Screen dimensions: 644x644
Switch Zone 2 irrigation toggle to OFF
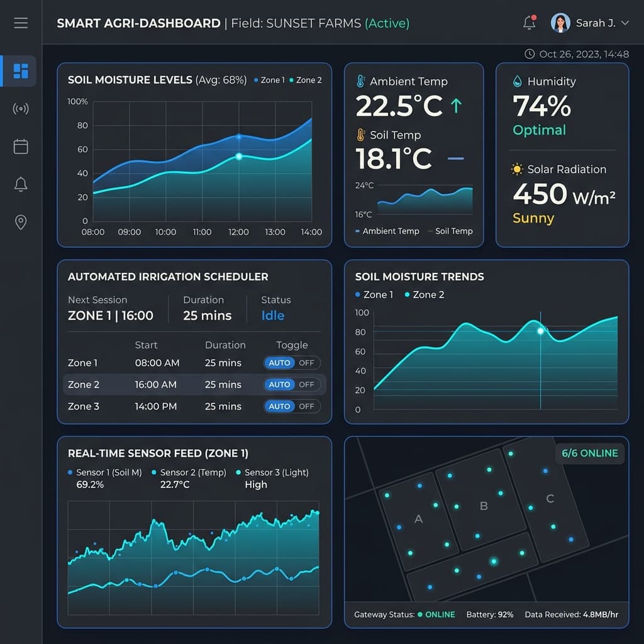[x=306, y=384]
